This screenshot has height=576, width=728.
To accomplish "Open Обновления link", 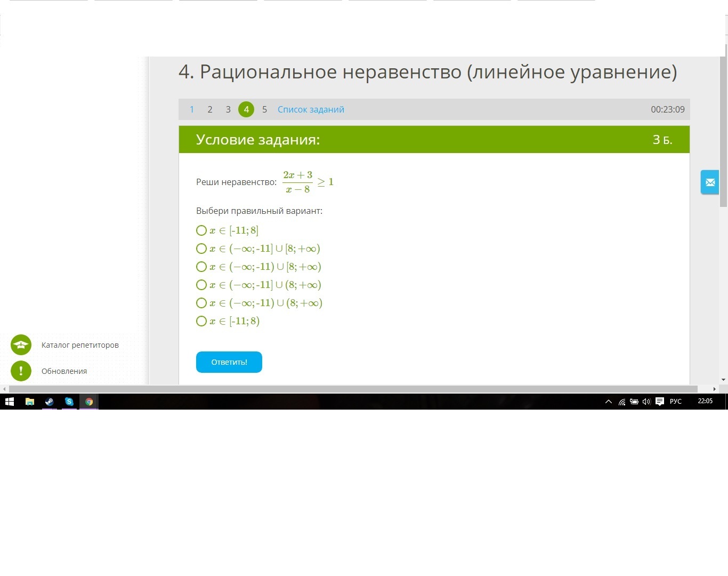I will 64,371.
